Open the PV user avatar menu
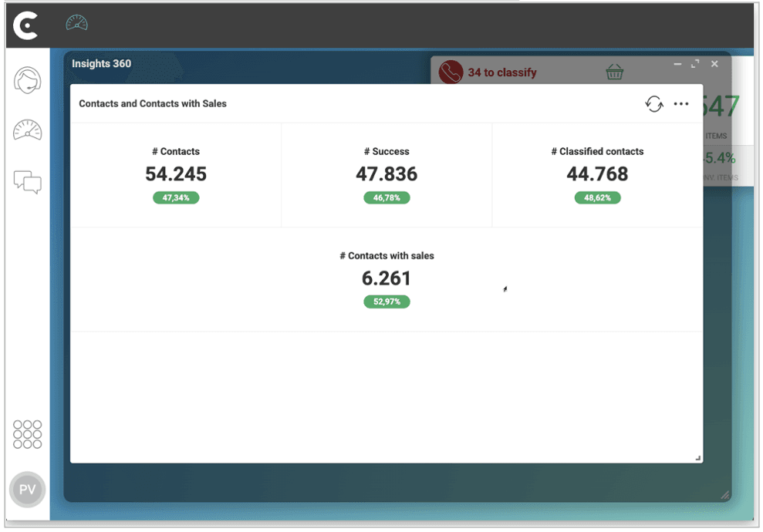Viewport: 763px width, 532px height. coord(27,490)
